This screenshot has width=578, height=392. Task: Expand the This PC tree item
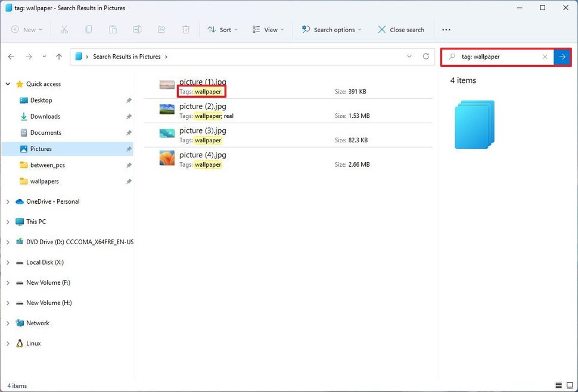[8, 221]
